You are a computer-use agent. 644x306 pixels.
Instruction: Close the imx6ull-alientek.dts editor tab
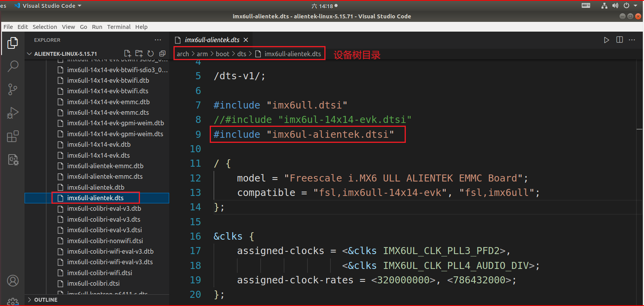pos(246,40)
